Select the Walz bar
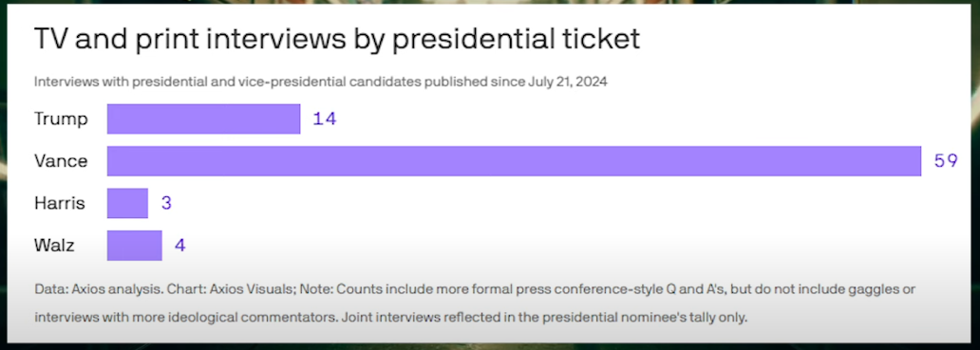Screen dimensions: 980x350 [x=135, y=245]
